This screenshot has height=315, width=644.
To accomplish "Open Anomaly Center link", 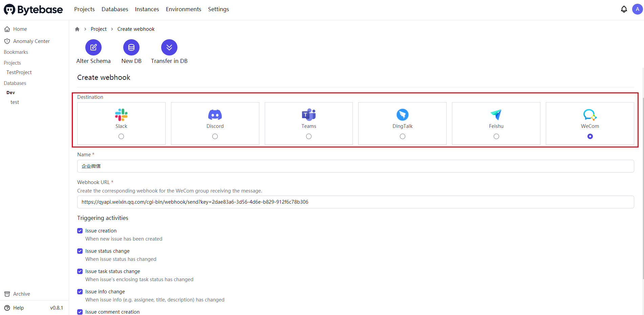I will 31,41.
